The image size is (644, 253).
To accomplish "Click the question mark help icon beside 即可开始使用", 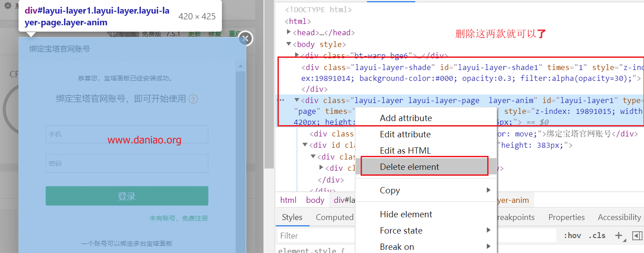I will point(193,99).
